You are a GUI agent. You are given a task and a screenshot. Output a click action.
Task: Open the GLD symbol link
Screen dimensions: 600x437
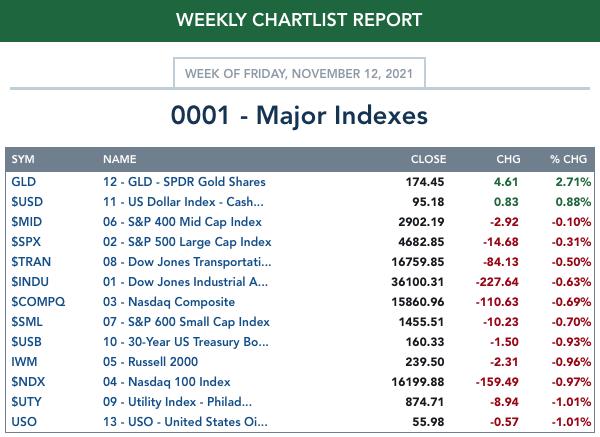click(23, 182)
